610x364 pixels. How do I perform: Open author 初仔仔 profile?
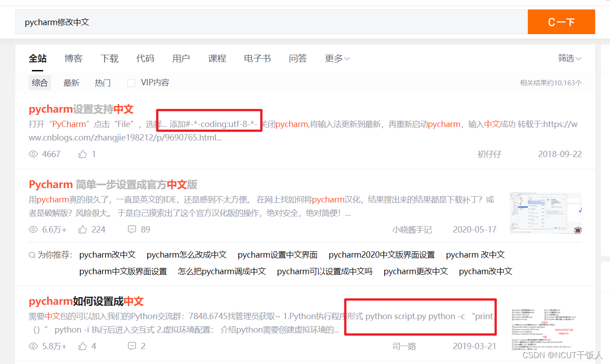tap(489, 154)
